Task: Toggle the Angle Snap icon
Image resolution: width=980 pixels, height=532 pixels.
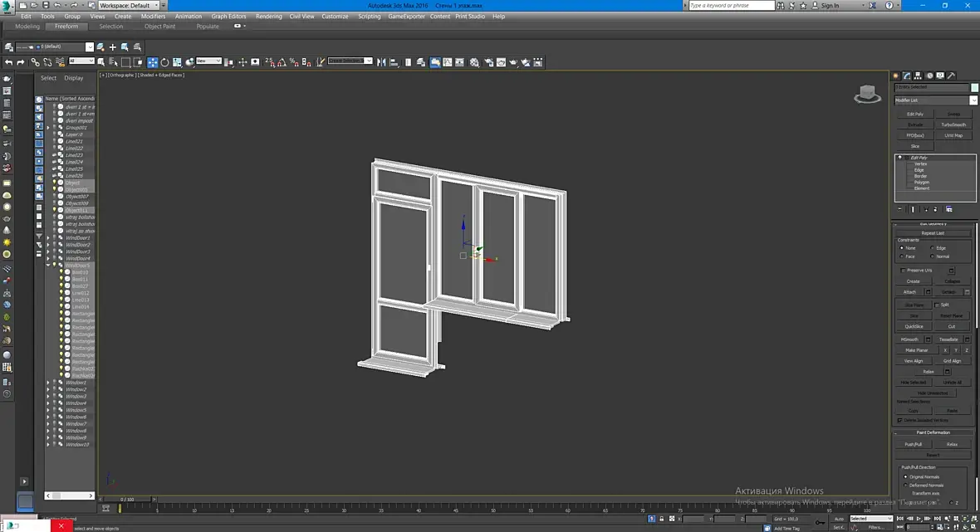Action: (282, 62)
